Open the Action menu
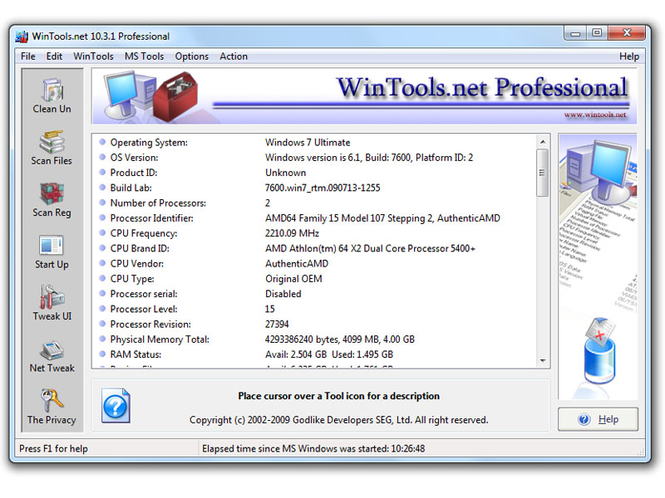Viewport: 665px width, 498px height. [233, 56]
